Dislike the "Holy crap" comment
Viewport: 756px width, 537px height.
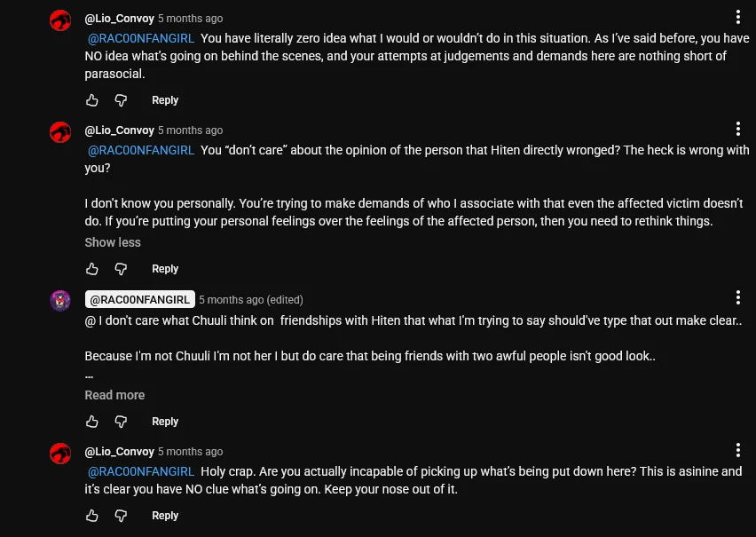coord(122,516)
